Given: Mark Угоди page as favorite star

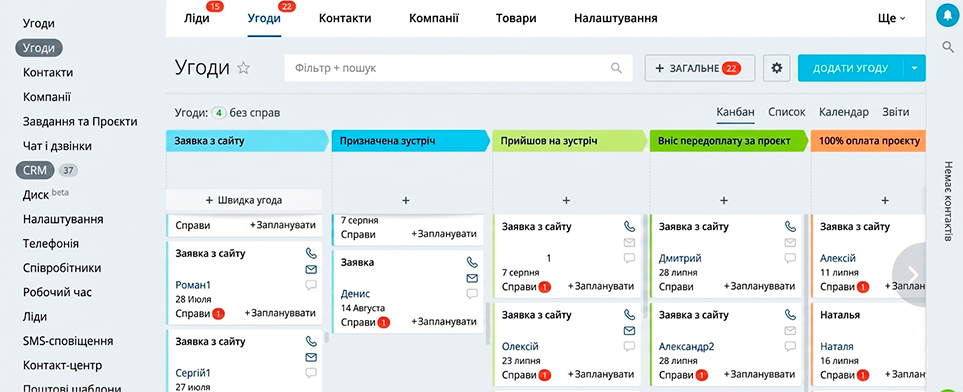Looking at the screenshot, I should tap(244, 68).
